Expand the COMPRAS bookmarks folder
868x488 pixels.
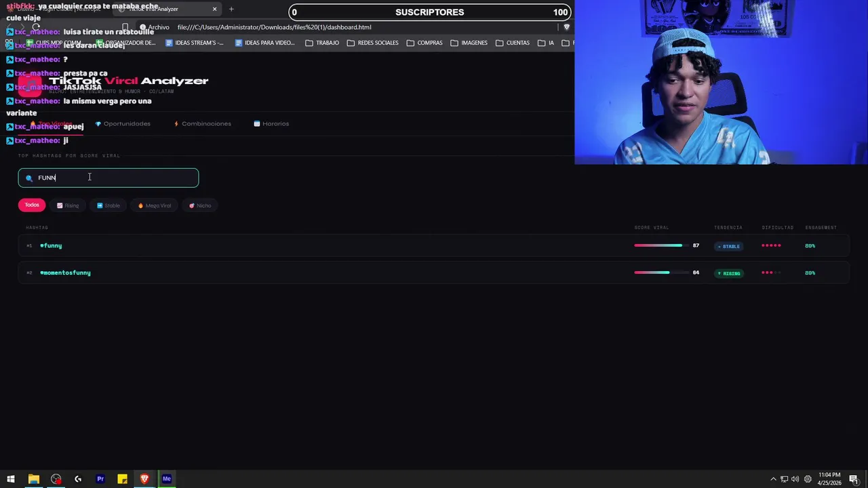point(425,43)
